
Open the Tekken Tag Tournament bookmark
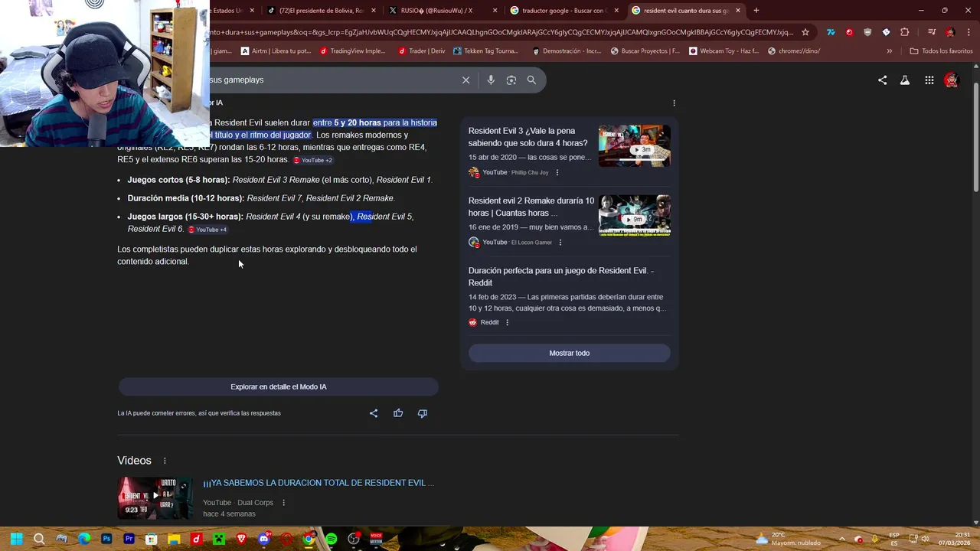coord(485,51)
